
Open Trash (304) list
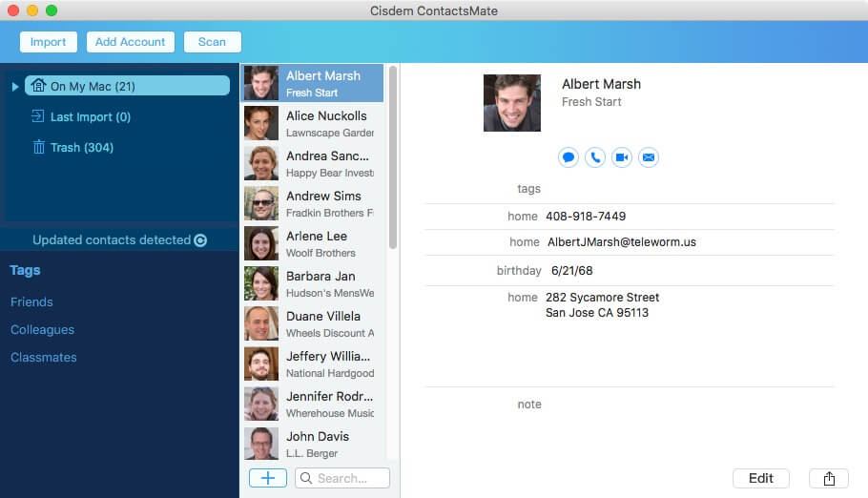82,147
